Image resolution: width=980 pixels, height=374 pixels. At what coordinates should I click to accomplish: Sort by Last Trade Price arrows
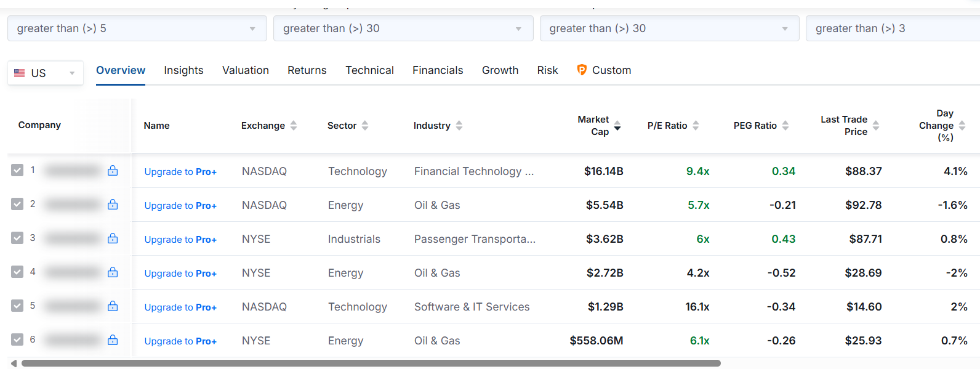pos(876,126)
